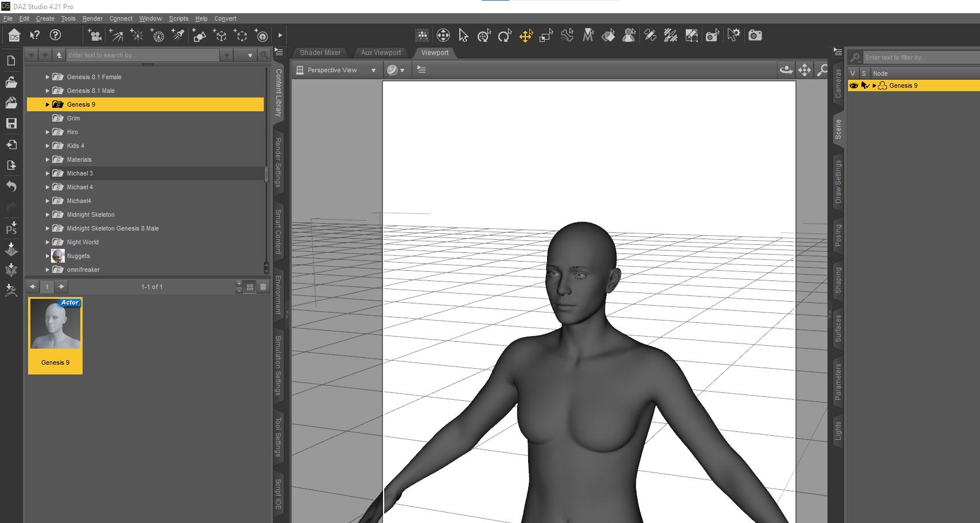The height and width of the screenshot is (523, 980).
Task: Switch content view to grid mode
Action: point(250,287)
